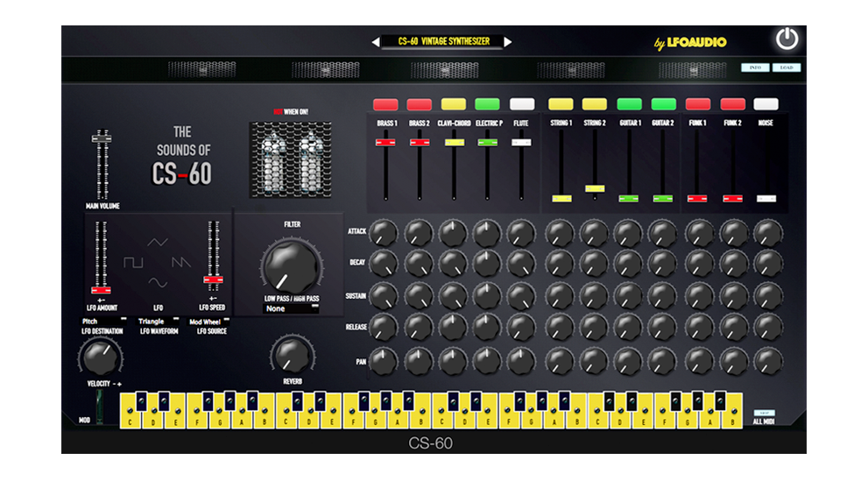Toggle the Electric P green button
This screenshot has width=868, height=481.
pyautogui.click(x=487, y=104)
